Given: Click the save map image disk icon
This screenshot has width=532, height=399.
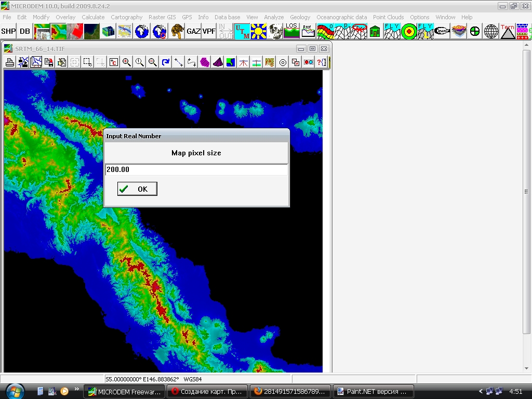Looking at the screenshot, I should click(x=49, y=62).
